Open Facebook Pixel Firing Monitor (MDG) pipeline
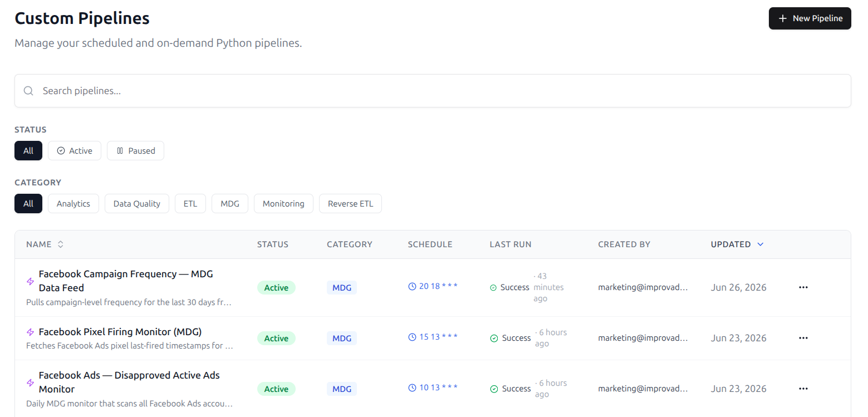868x417 pixels. click(120, 332)
